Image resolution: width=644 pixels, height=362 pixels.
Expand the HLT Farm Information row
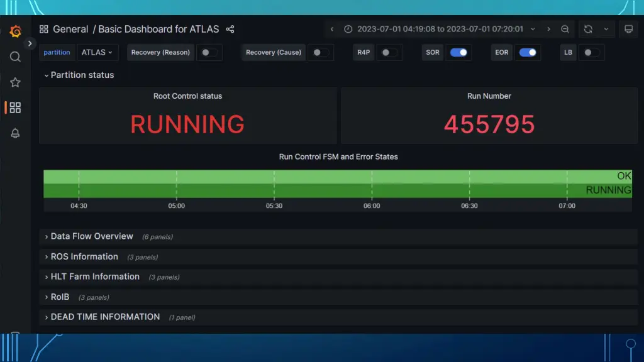(x=338, y=277)
